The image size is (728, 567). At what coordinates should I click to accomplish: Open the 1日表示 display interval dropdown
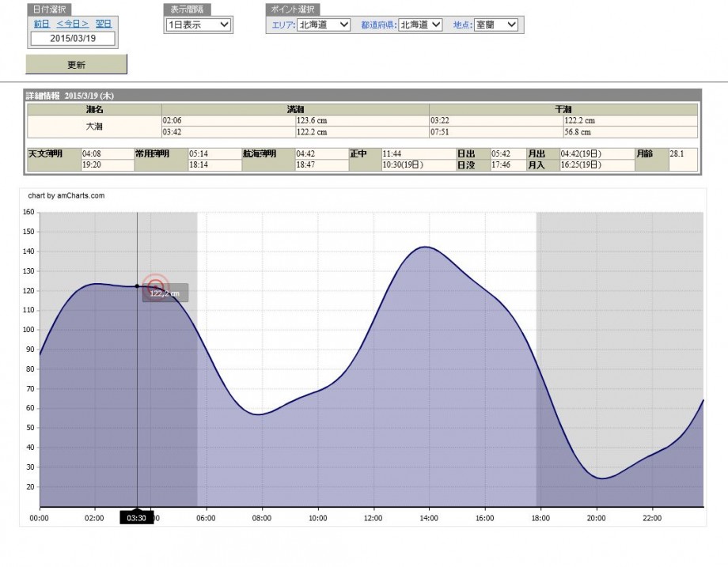click(x=199, y=25)
